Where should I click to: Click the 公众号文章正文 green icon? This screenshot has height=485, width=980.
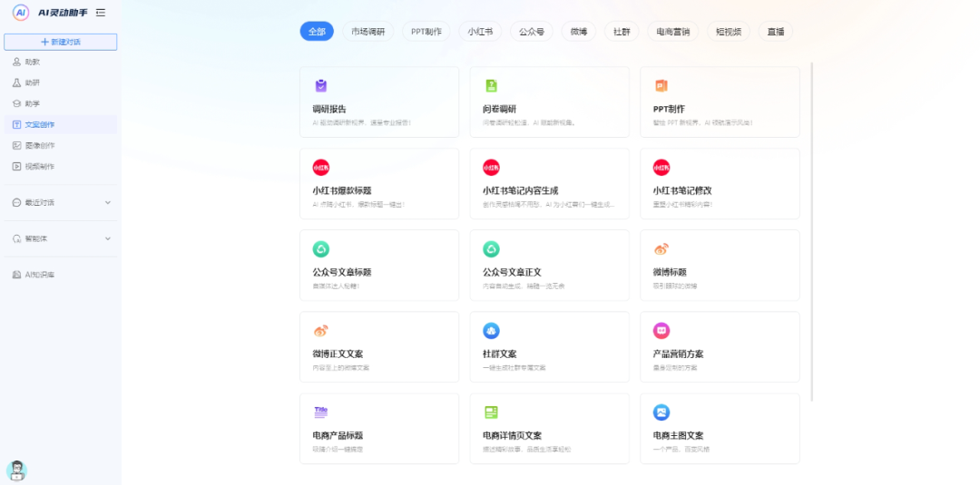pos(491,249)
